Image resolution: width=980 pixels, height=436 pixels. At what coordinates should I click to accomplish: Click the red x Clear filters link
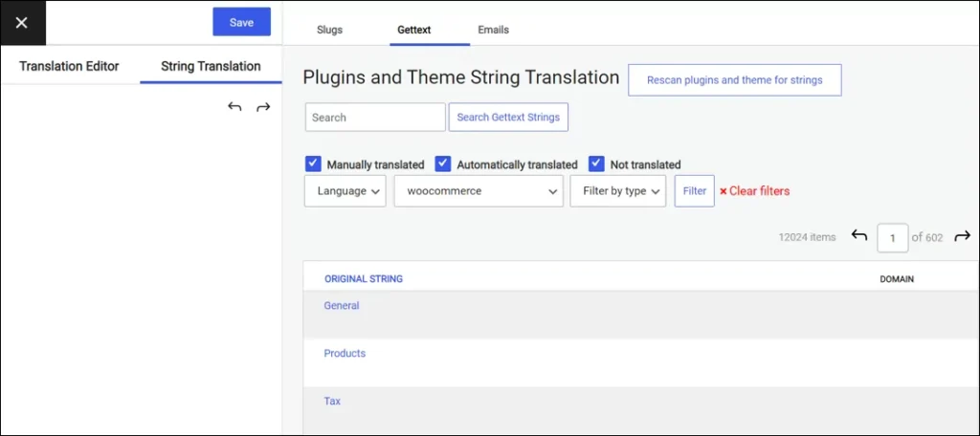[754, 191]
